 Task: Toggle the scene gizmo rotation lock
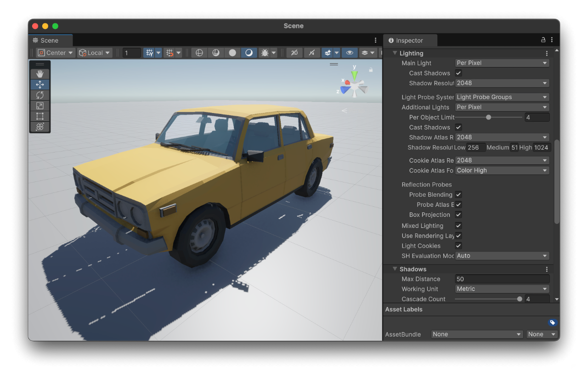tap(371, 70)
